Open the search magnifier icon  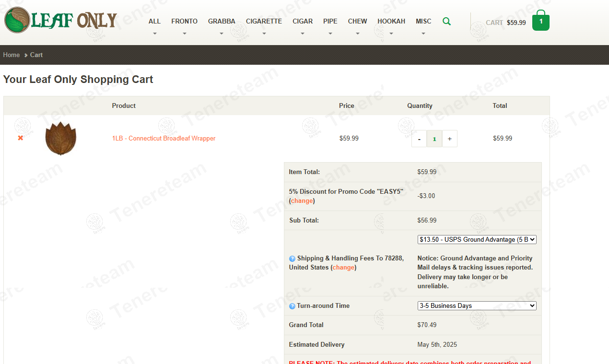click(x=446, y=22)
